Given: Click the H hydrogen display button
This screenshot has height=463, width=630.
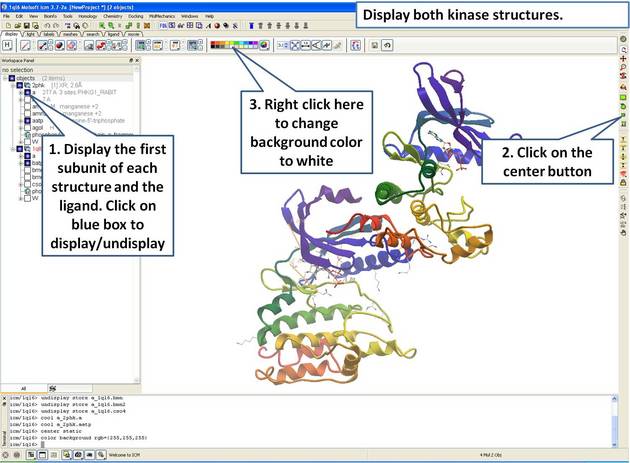Looking at the screenshot, I should click(x=8, y=45).
